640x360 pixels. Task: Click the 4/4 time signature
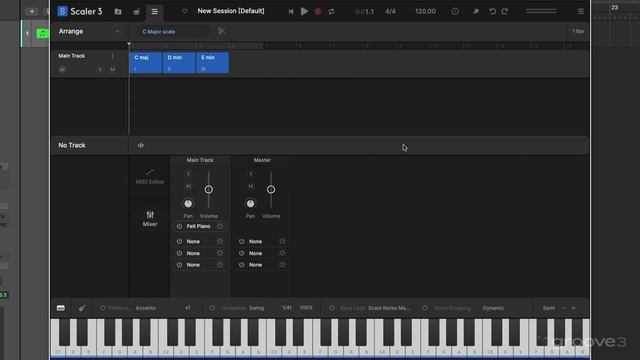[x=390, y=11]
